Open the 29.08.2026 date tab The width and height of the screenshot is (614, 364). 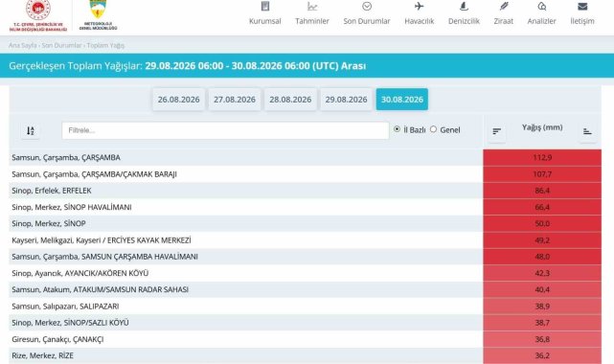[346, 100]
